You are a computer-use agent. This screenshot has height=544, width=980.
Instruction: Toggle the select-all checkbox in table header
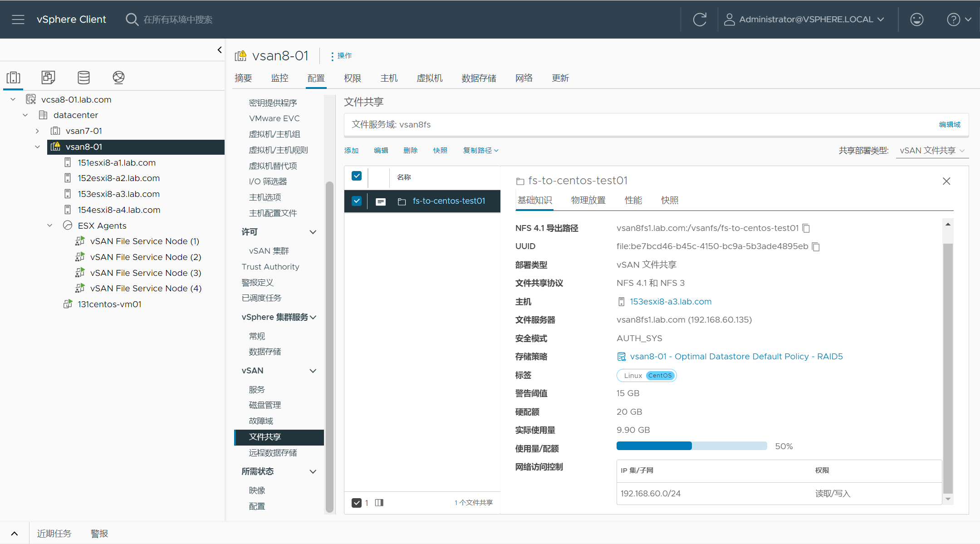click(x=357, y=176)
